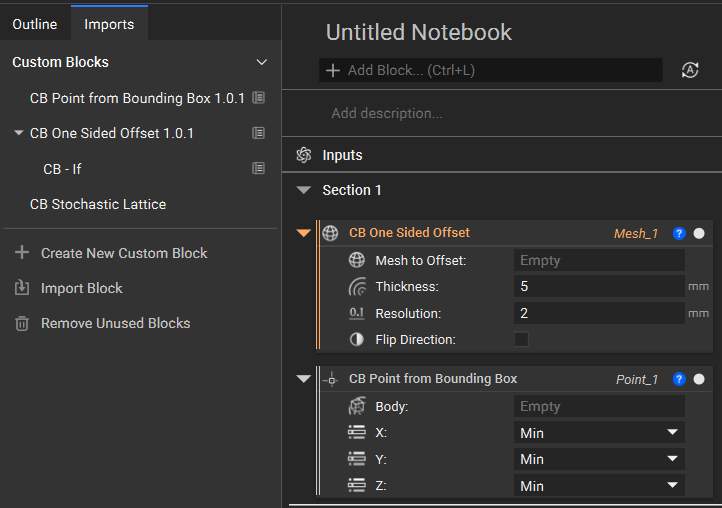Click Create New Custom Block
The width and height of the screenshot is (722, 508).
click(x=123, y=253)
